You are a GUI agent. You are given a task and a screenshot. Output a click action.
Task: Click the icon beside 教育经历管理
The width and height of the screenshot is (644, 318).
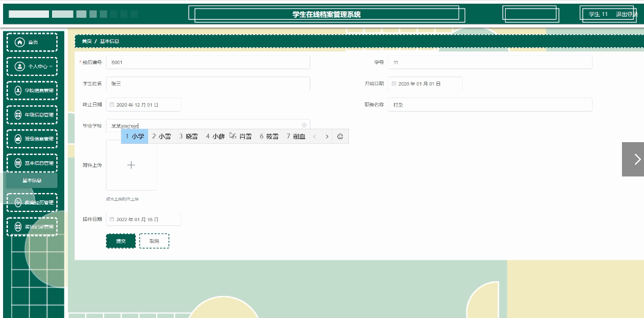[x=18, y=203]
